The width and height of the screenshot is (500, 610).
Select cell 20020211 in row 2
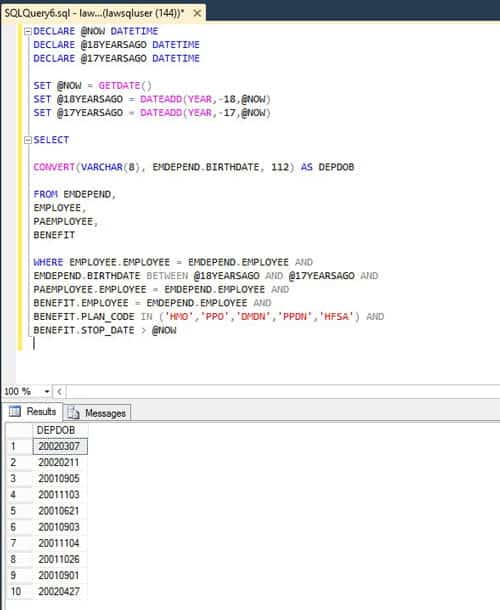pos(60,463)
